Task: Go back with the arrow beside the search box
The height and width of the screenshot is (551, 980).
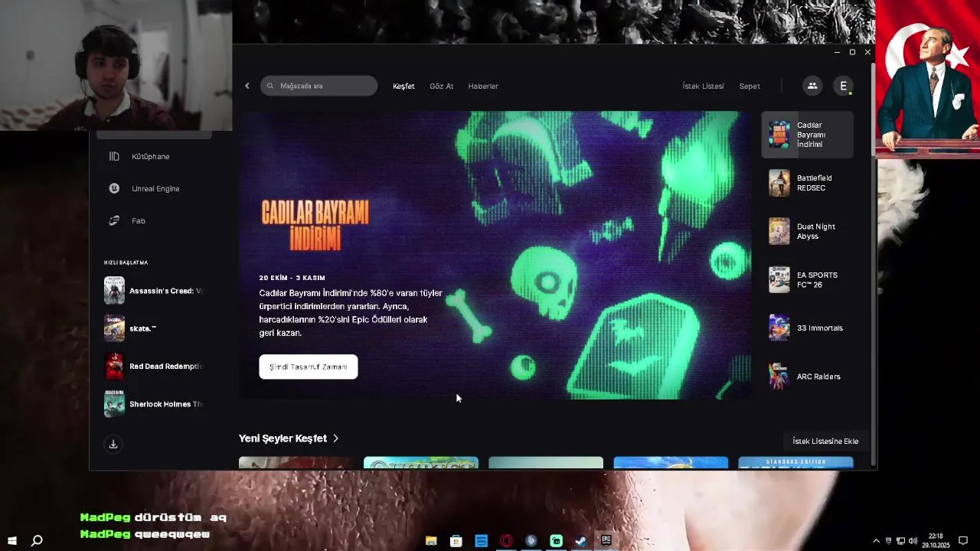Action: pyautogui.click(x=247, y=86)
